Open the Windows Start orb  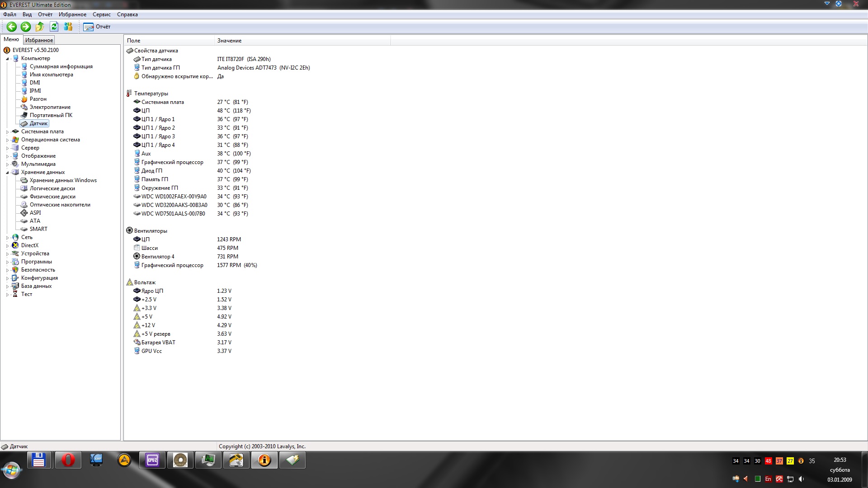[x=12, y=470]
